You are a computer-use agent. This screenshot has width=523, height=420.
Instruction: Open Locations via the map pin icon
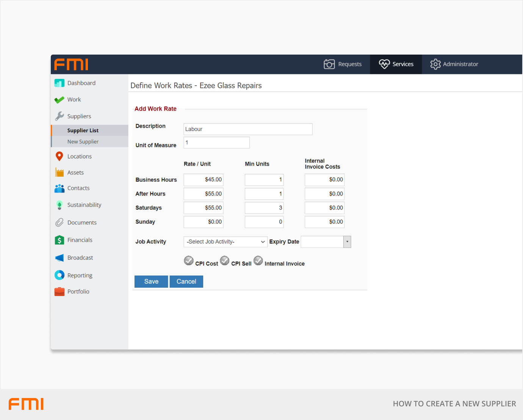pyautogui.click(x=59, y=156)
